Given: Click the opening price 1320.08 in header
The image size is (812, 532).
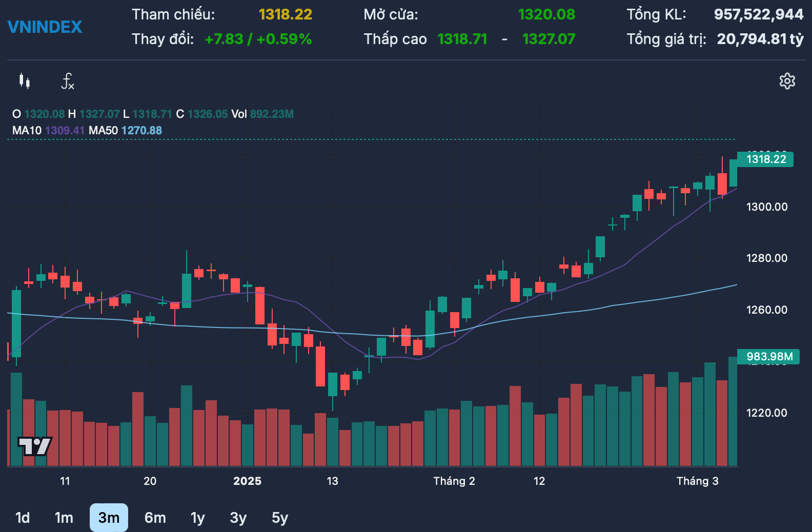Looking at the screenshot, I should tap(546, 14).
